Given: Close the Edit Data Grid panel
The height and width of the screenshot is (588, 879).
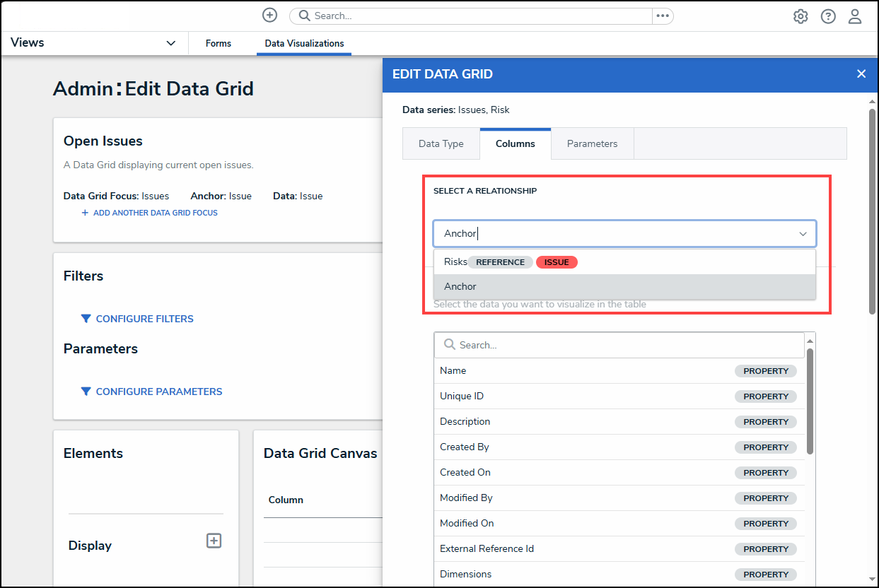Looking at the screenshot, I should click(861, 74).
